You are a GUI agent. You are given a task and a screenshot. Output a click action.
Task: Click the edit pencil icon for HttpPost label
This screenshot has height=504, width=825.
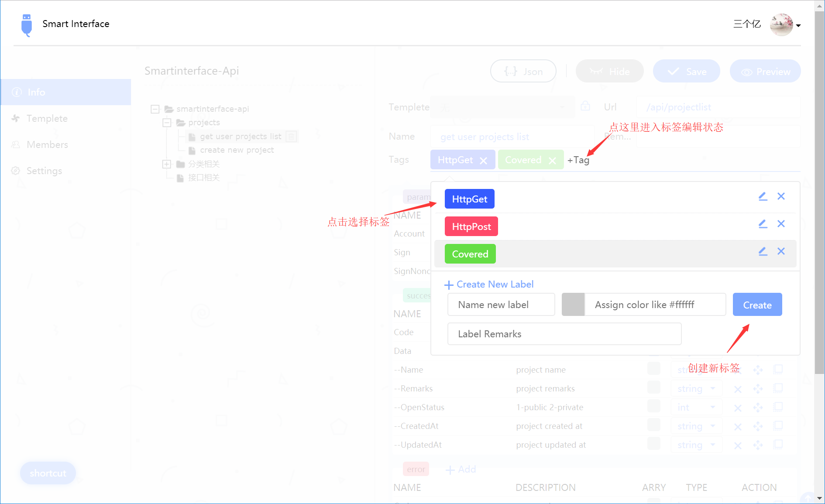pyautogui.click(x=763, y=224)
